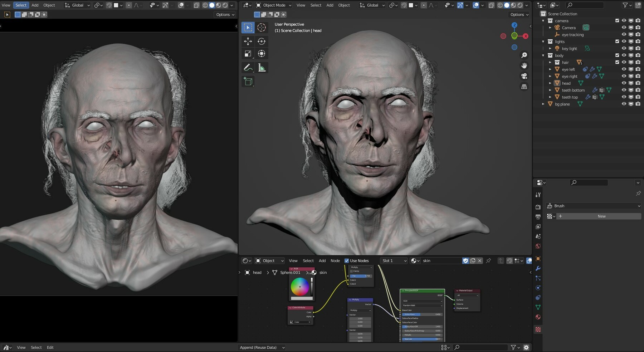Open Modifier properties with the wrench icon
The image size is (644, 352).
538,268
